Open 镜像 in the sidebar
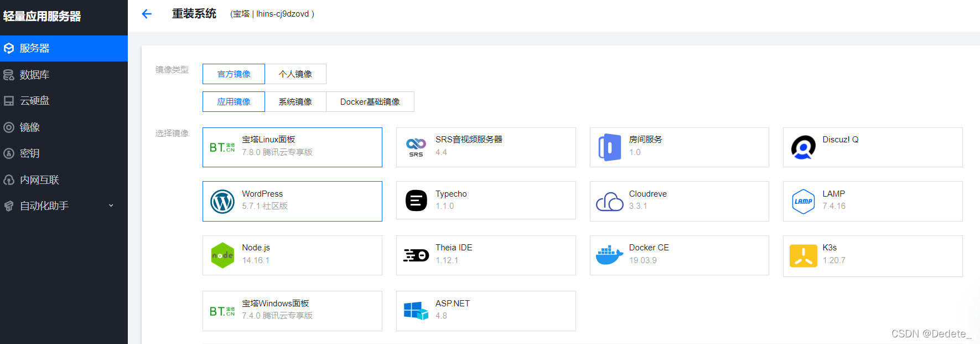Image resolution: width=980 pixels, height=344 pixels. click(x=64, y=127)
